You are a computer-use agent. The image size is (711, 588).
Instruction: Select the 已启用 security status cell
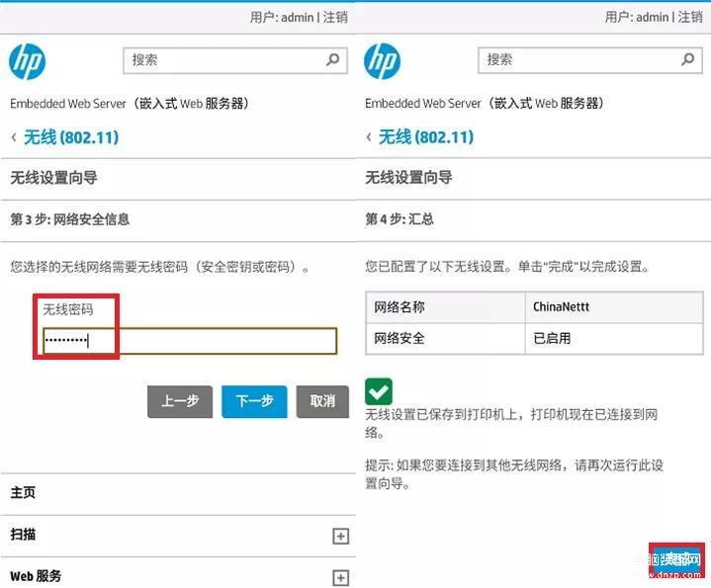click(614, 338)
